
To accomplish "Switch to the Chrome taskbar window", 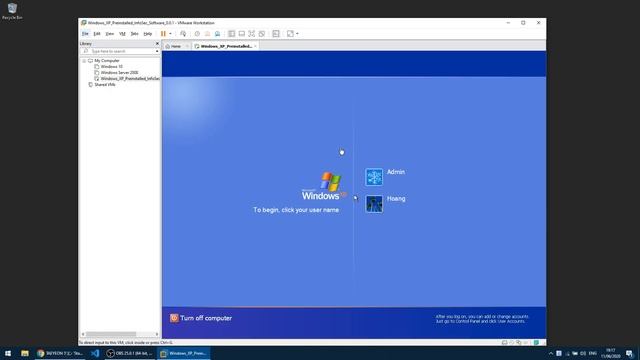I will point(60,353).
